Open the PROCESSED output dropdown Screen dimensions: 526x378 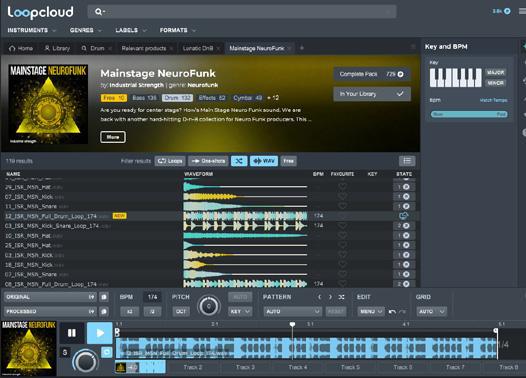pos(50,312)
